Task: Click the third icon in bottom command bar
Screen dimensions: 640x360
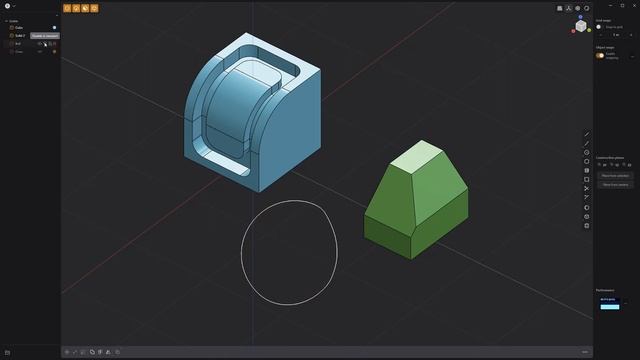Action: pos(83,352)
